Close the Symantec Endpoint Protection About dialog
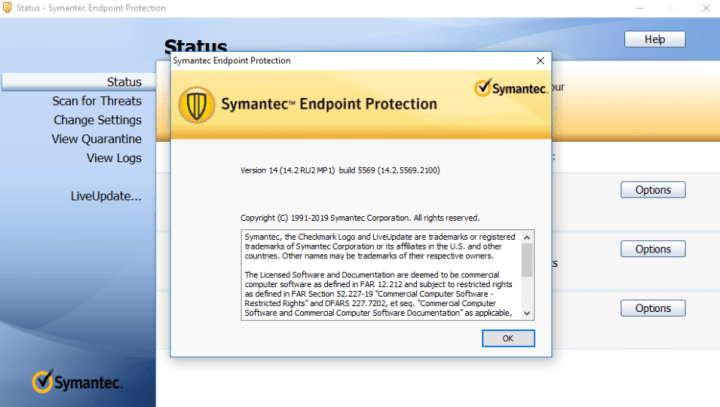720x407 pixels. [x=540, y=61]
